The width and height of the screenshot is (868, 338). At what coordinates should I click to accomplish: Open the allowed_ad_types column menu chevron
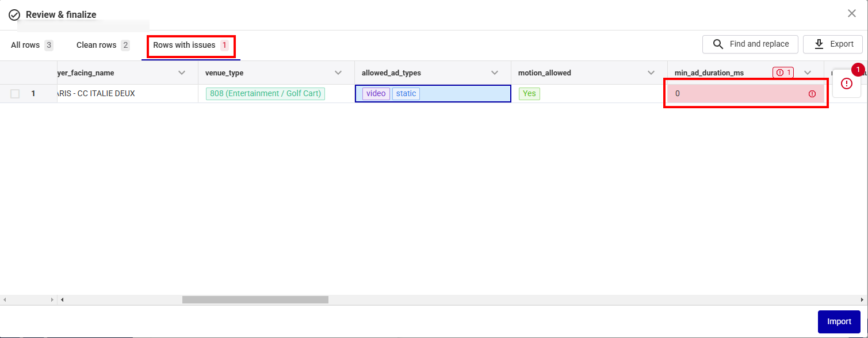[495, 73]
